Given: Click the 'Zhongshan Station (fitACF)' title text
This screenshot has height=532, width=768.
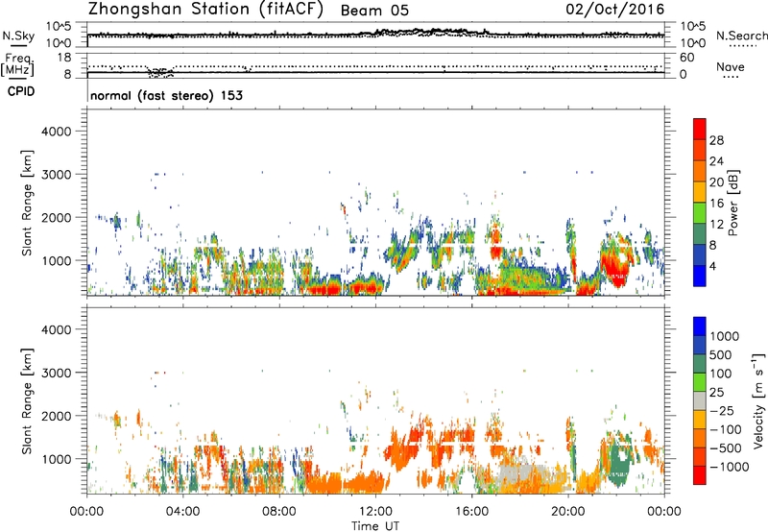Looking at the screenshot, I should coord(205,10).
